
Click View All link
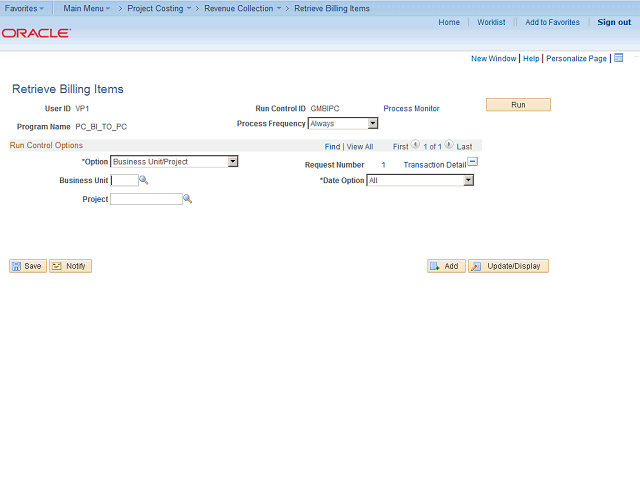(360, 147)
